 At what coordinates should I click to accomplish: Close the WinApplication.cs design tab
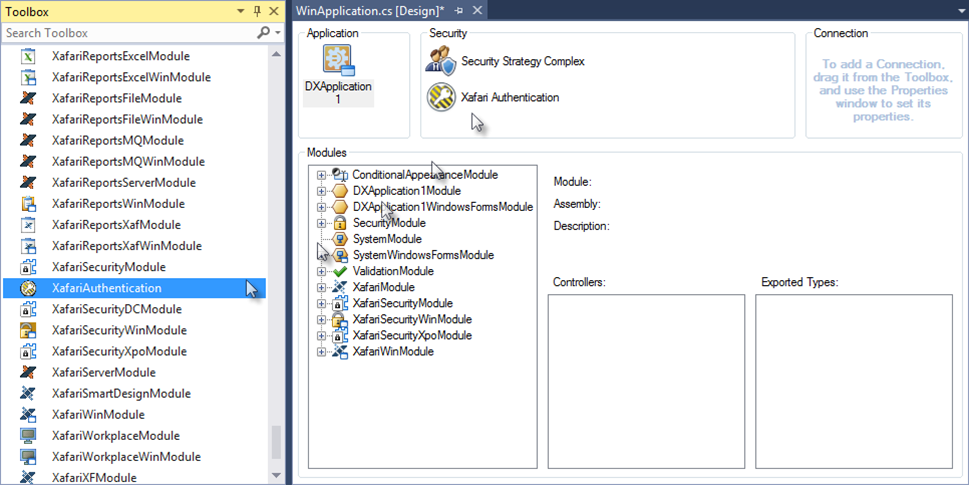pos(478,11)
